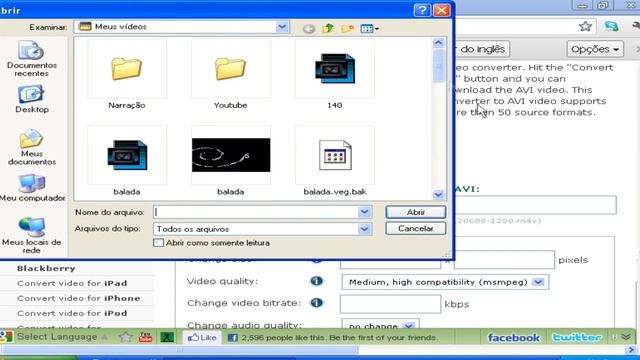Open Documentos recentes in the places bar

pyautogui.click(x=31, y=58)
